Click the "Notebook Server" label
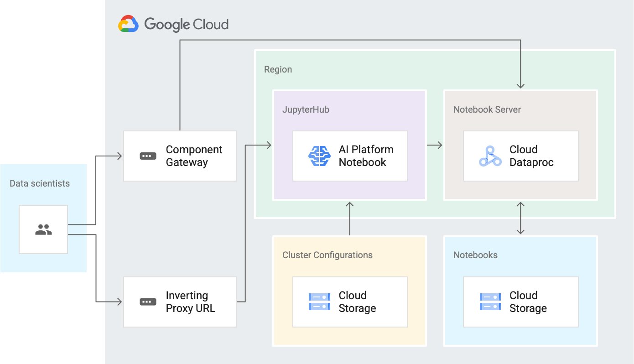This screenshot has height=364, width=634. 487,109
